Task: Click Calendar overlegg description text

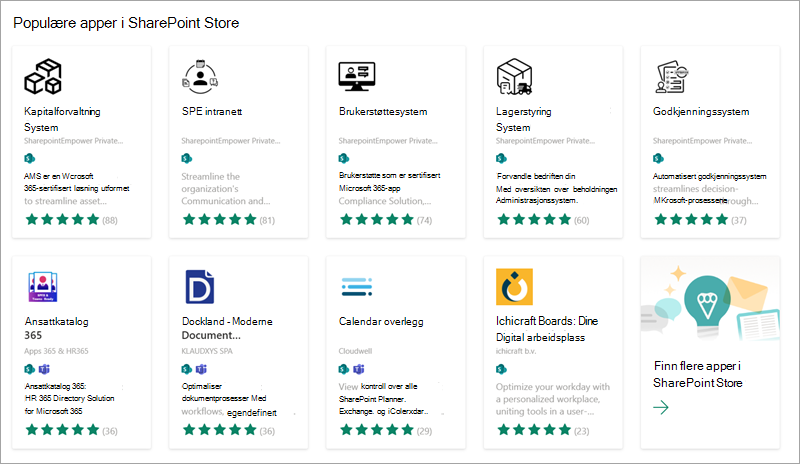Action: coord(384,399)
